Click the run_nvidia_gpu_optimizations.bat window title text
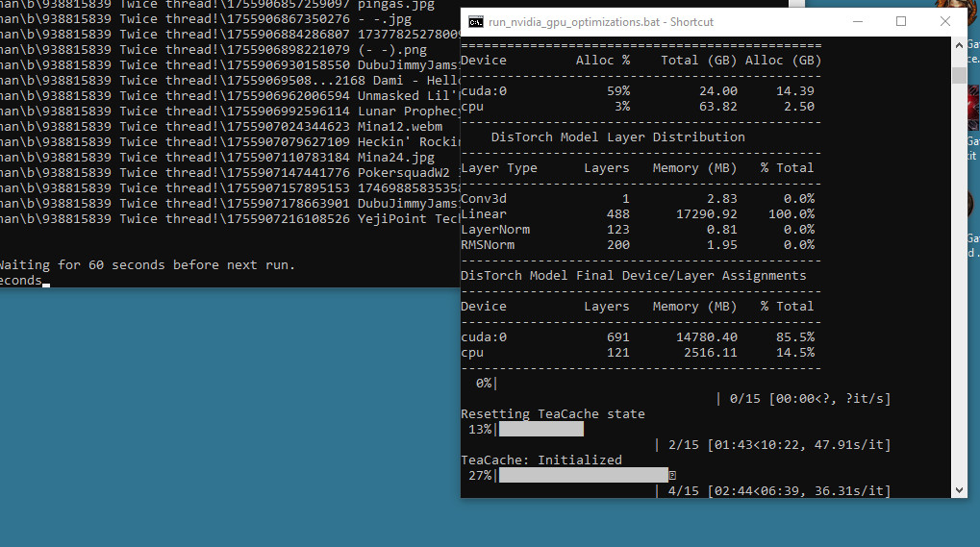 pos(601,22)
